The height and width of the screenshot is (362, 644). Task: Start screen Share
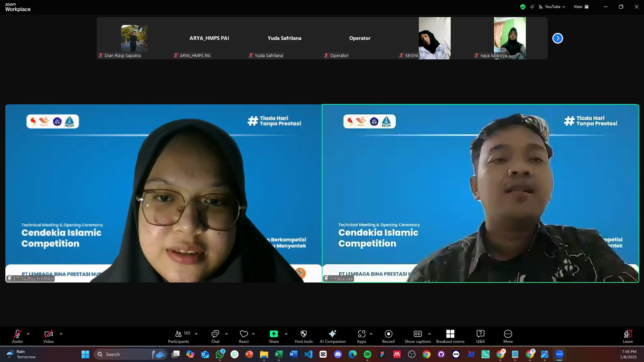click(274, 336)
